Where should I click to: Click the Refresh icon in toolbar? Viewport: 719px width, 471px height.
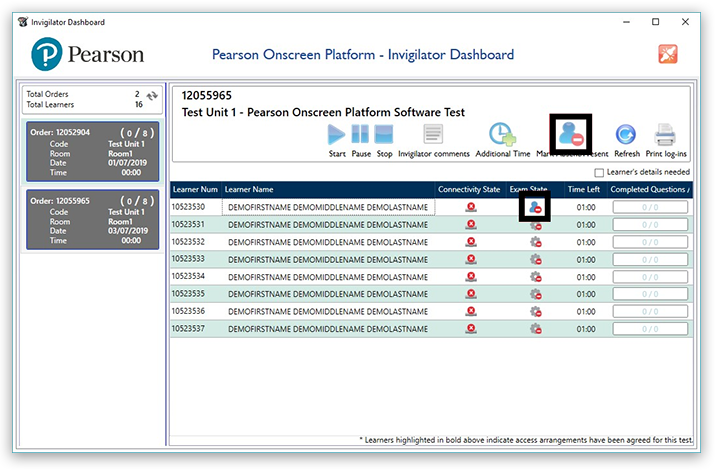click(x=626, y=135)
